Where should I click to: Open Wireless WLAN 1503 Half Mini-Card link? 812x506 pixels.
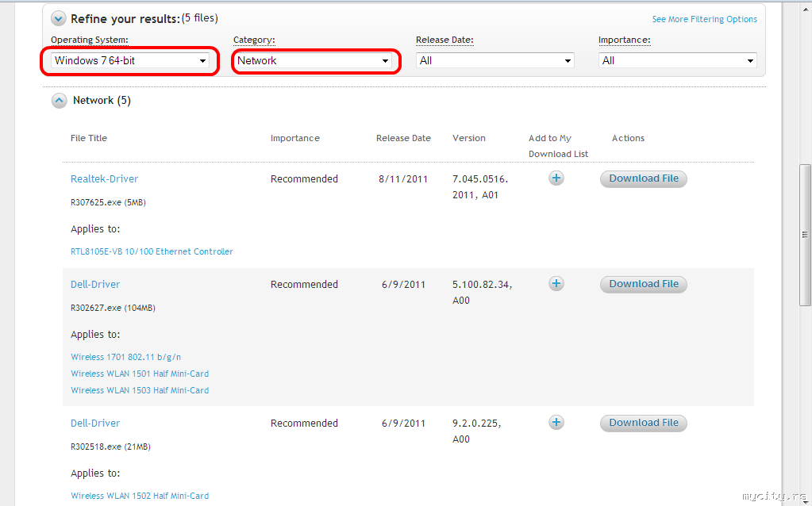click(140, 390)
